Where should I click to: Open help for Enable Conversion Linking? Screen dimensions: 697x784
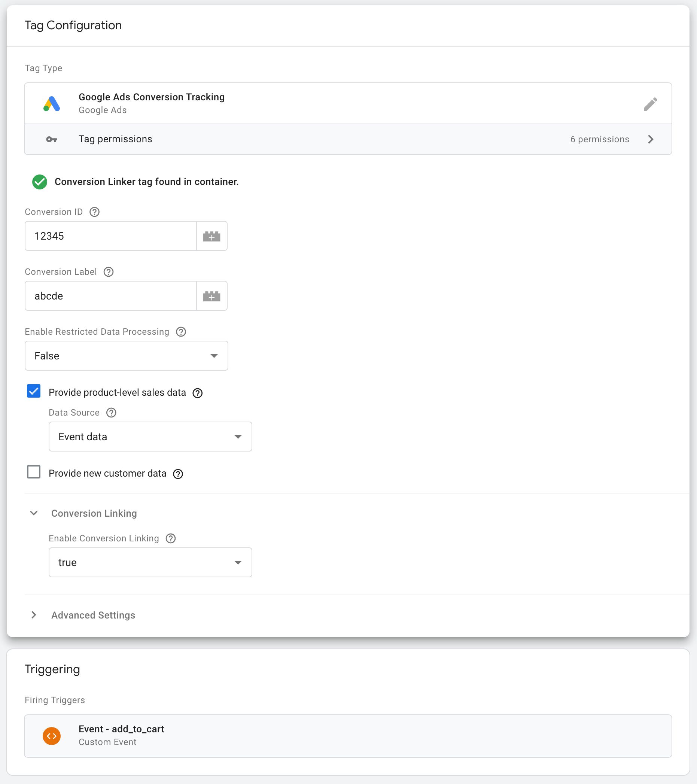click(171, 538)
